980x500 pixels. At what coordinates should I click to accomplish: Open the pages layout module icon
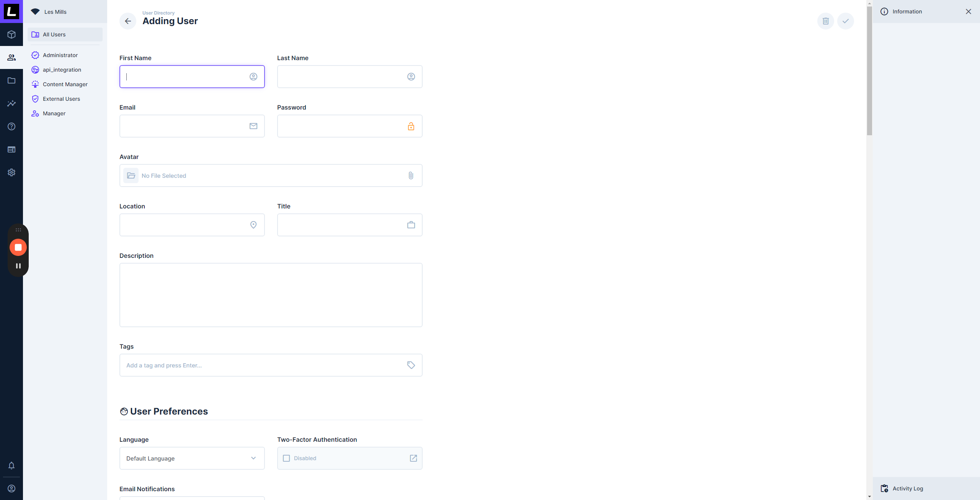[x=11, y=149]
